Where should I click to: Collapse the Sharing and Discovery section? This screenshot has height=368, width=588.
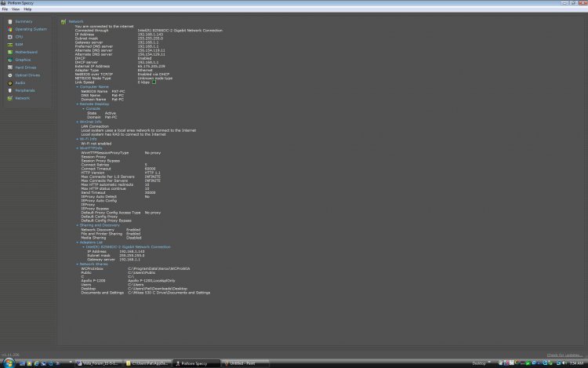coord(78,225)
